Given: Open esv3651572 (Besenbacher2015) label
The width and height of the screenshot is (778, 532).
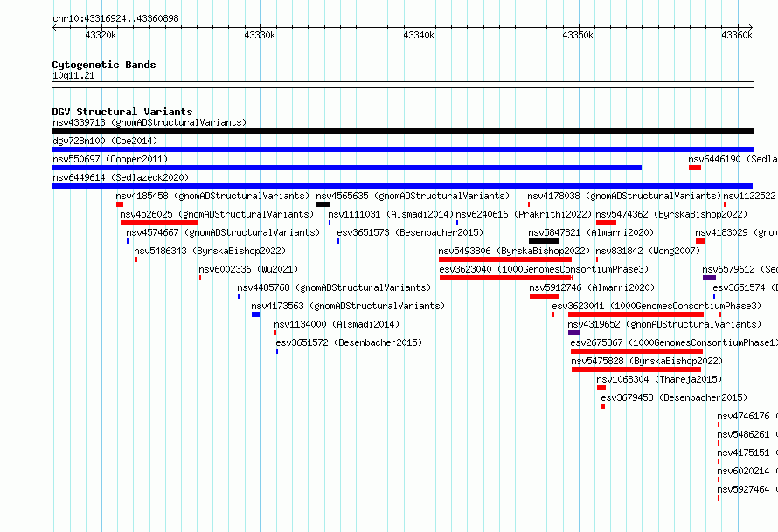Looking at the screenshot, I should pos(349,342).
